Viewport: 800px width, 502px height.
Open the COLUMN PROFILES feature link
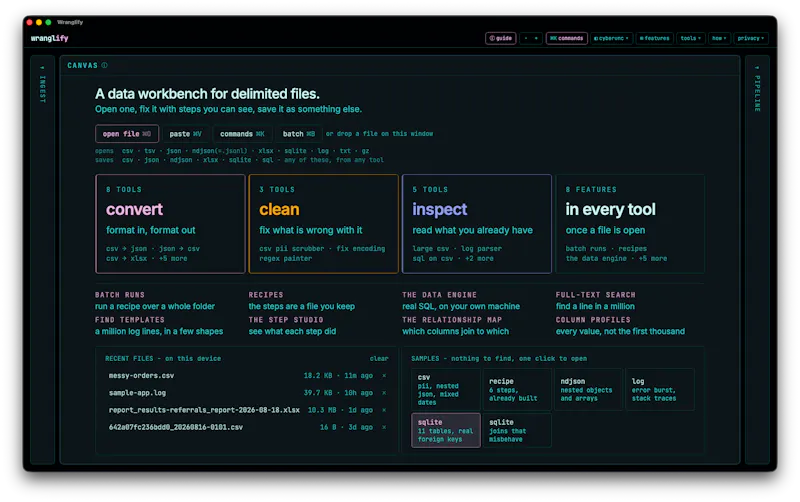click(620, 326)
